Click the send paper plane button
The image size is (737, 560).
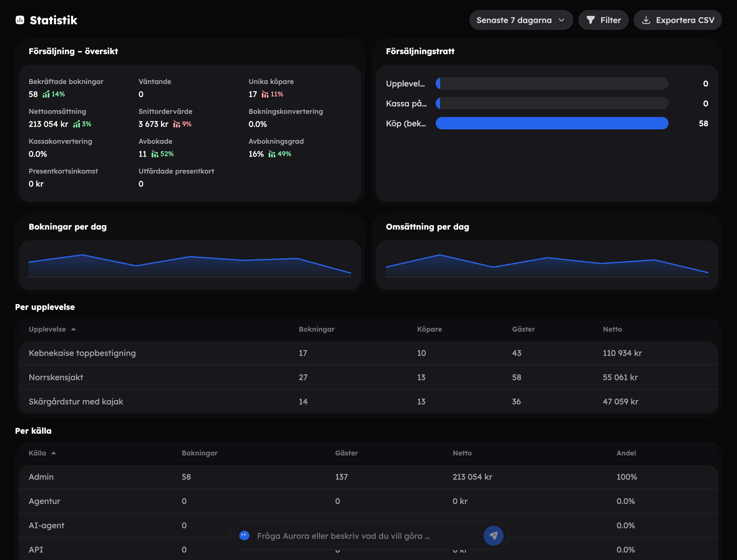[493, 536]
